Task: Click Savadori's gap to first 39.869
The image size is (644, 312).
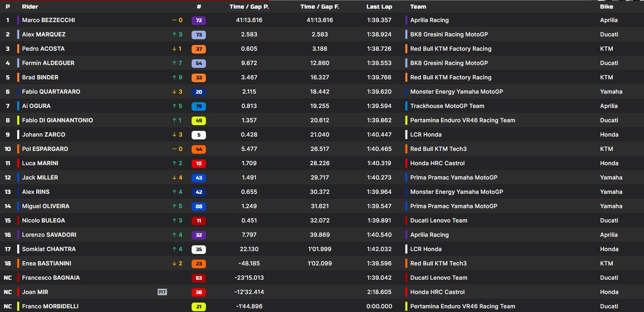Action: pos(320,235)
